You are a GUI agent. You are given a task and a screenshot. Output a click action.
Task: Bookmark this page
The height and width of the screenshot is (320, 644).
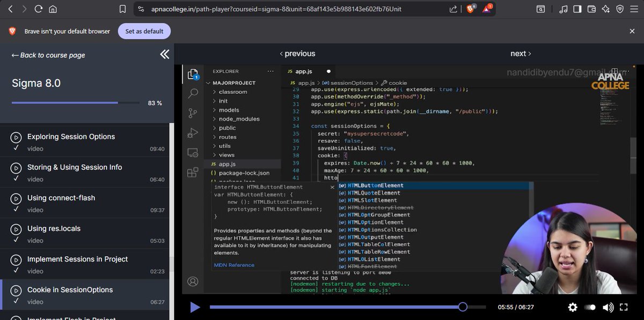tap(122, 9)
